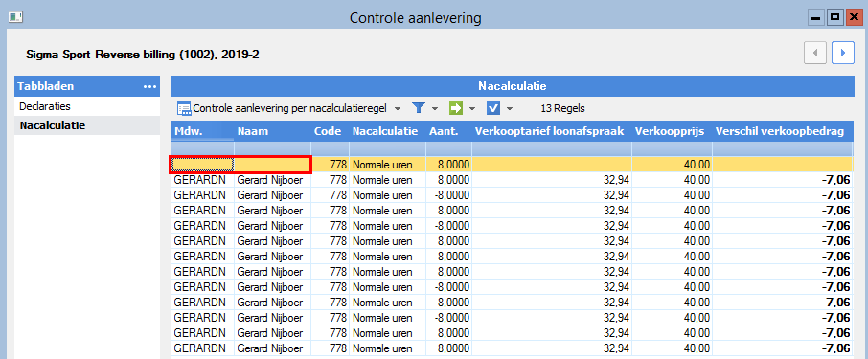Go to previous record with left arrow
Screen dimensions: 868x359
(815, 53)
